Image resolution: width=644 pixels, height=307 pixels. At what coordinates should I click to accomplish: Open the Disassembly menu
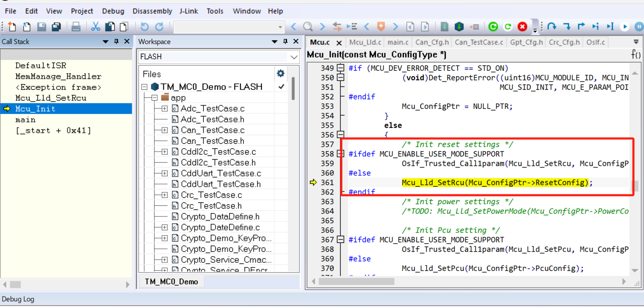tap(152, 11)
